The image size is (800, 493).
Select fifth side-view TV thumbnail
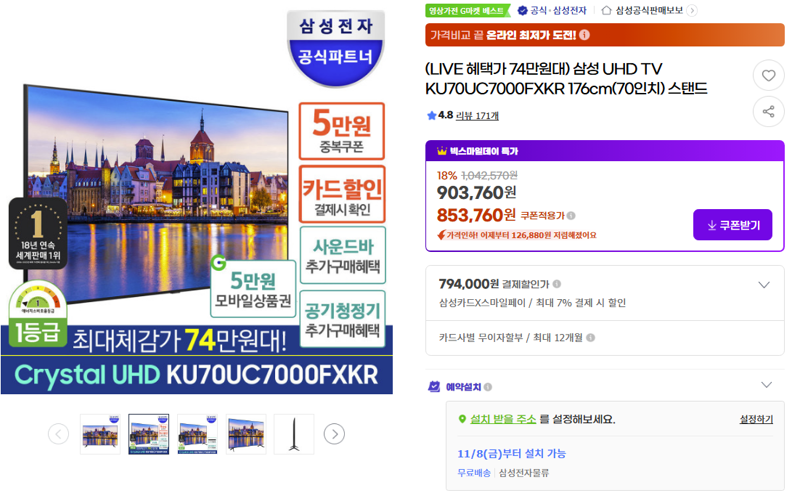pyautogui.click(x=294, y=434)
